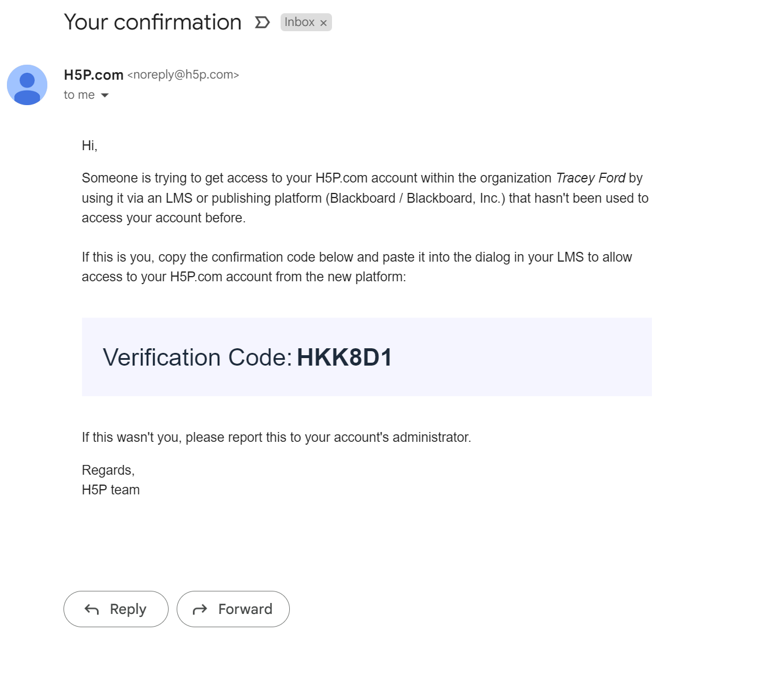Click the Inbox label chip

300,22
